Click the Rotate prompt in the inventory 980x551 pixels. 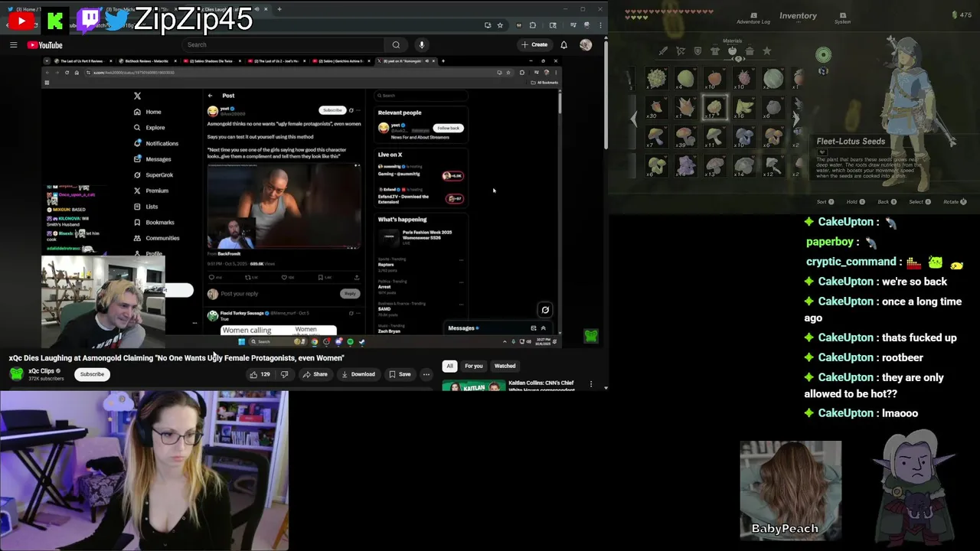955,201
